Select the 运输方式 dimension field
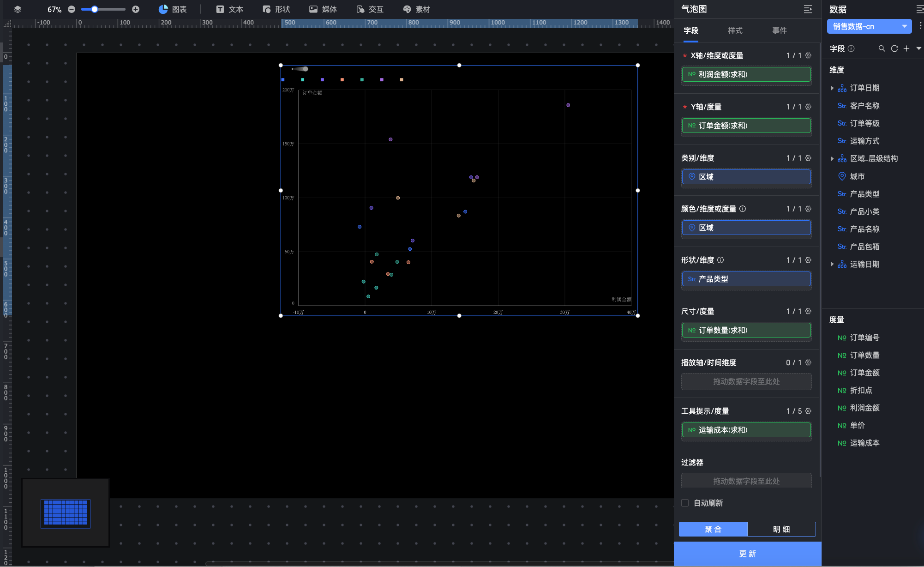This screenshot has height=567, width=924. point(864,141)
